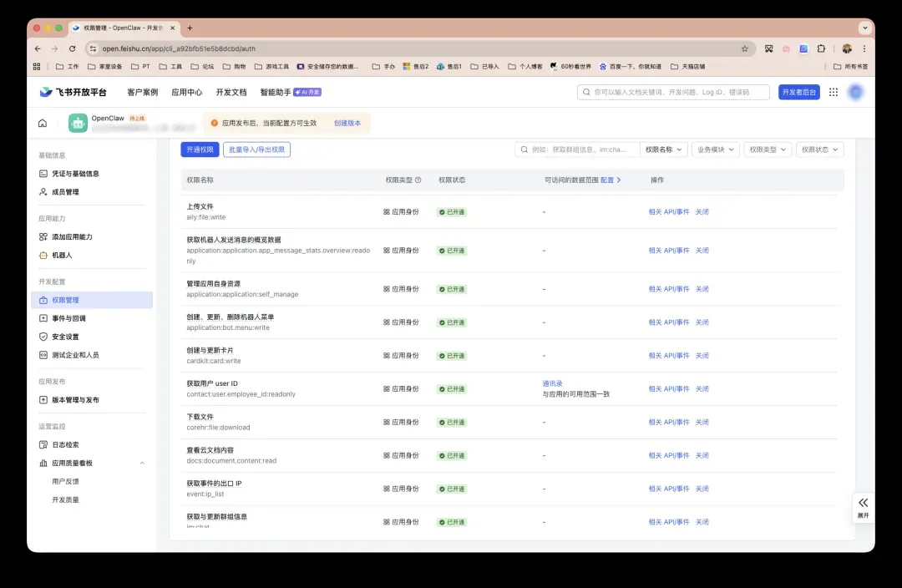Open 事件与回调 in the sidebar
Image resolution: width=902 pixels, height=588 pixels.
pyautogui.click(x=68, y=318)
